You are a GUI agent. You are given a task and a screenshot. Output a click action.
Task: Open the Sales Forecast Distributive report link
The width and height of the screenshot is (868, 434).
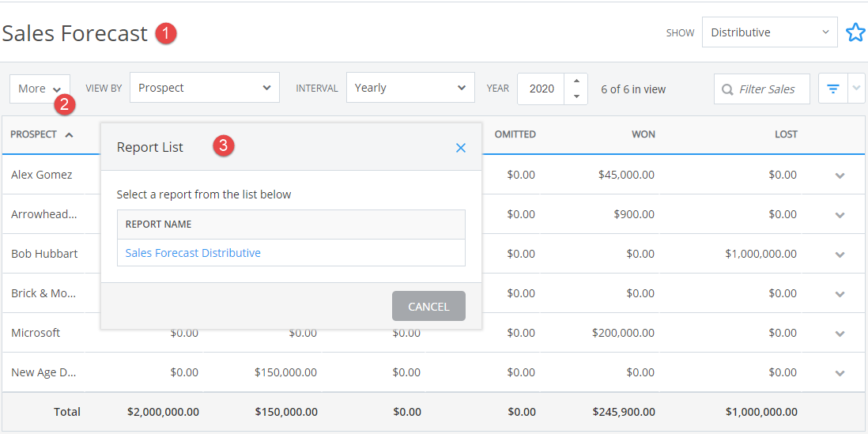pyautogui.click(x=193, y=253)
